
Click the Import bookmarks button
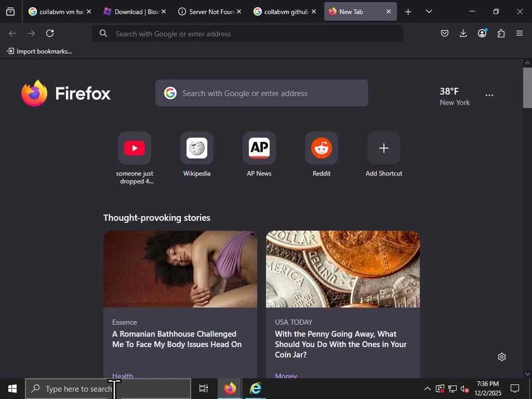pyautogui.click(x=39, y=51)
